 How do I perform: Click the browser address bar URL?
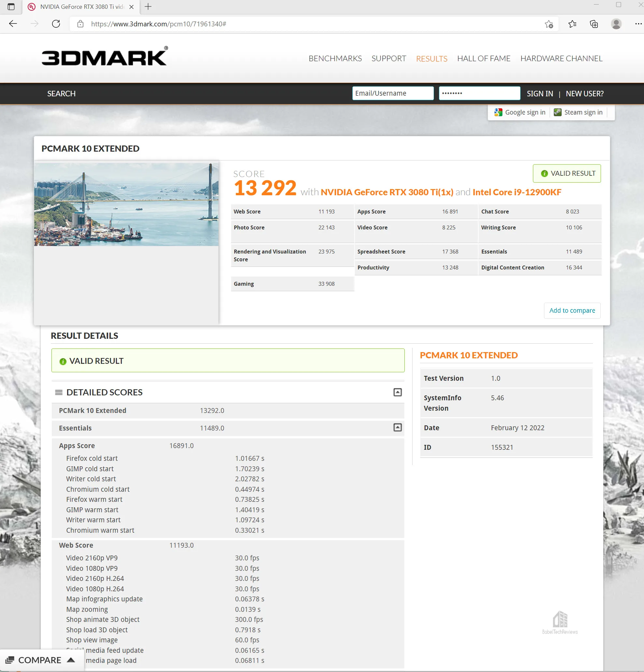[159, 24]
